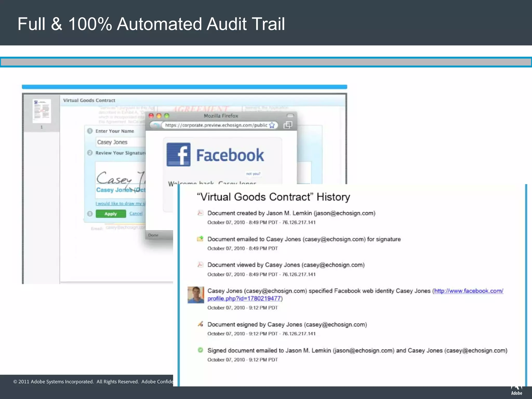
Task: Click the green zoom dot on Firefox window
Action: pyautogui.click(x=167, y=116)
